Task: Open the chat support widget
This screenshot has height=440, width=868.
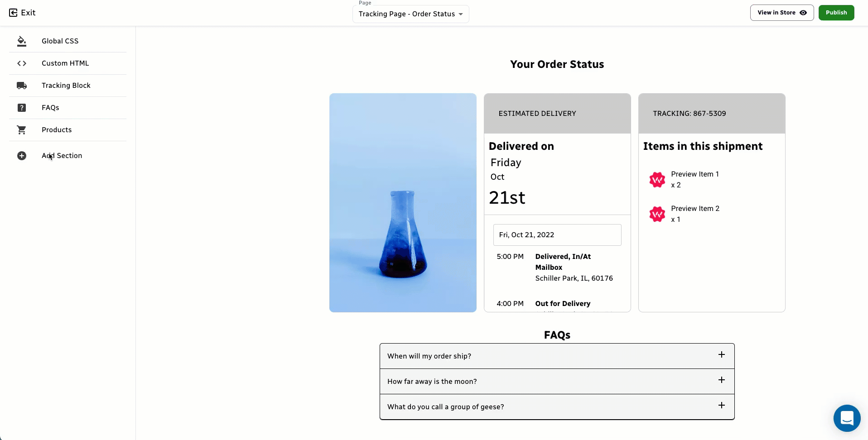Action: point(847,418)
